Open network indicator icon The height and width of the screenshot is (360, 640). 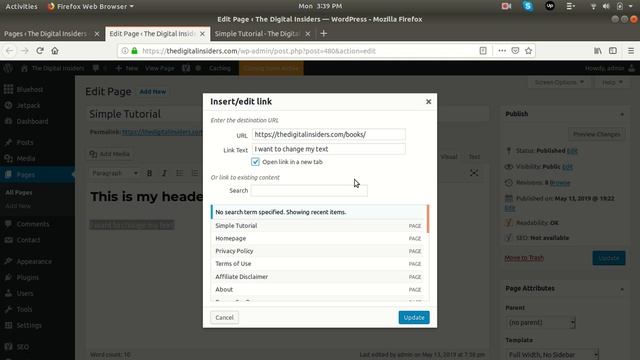point(593,6)
